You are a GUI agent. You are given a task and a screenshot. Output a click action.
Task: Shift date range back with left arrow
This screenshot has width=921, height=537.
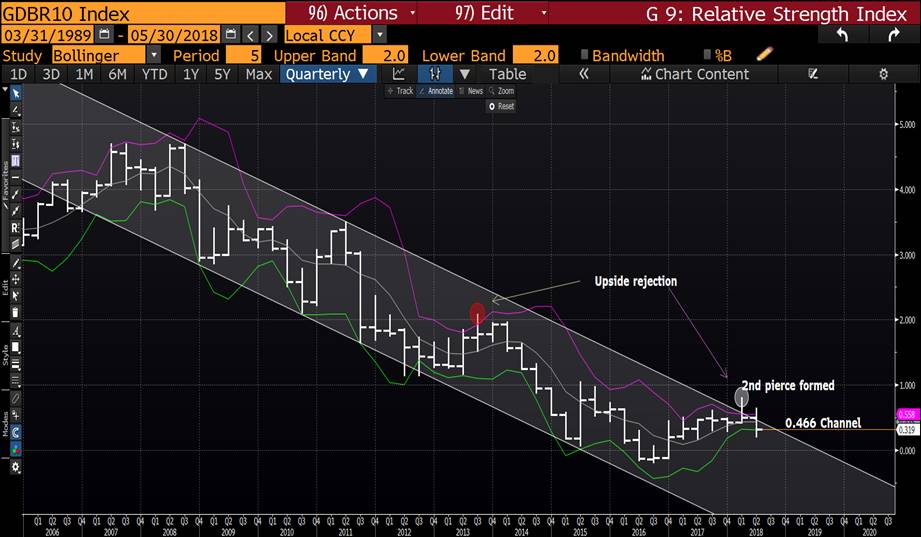click(x=251, y=35)
